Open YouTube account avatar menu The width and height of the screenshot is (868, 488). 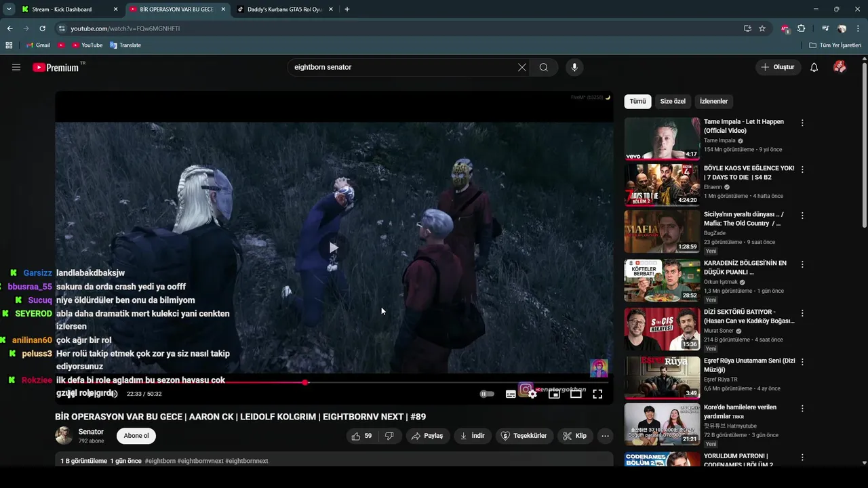click(840, 67)
